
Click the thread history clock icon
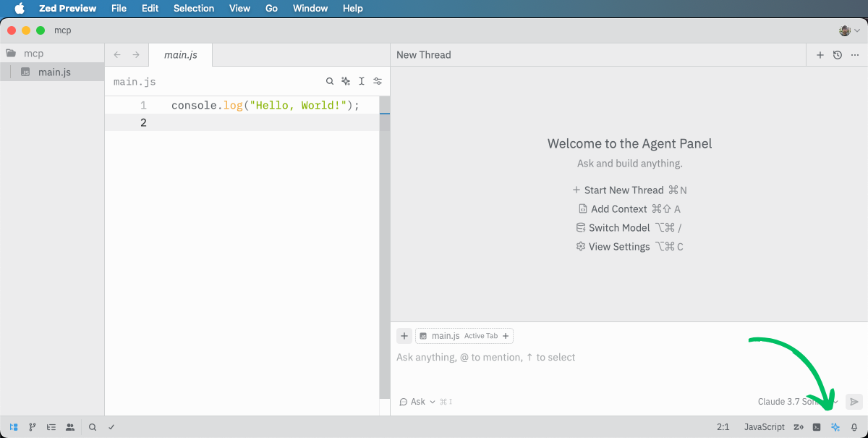tap(838, 55)
